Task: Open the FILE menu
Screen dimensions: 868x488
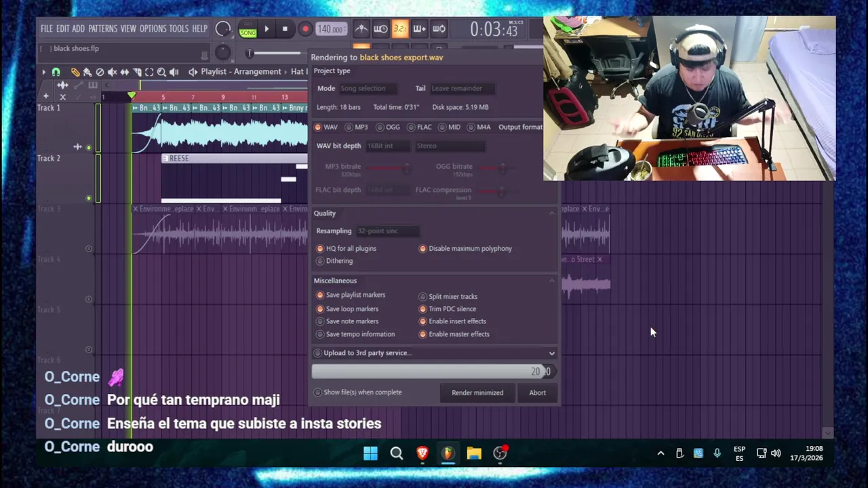Action: click(x=46, y=28)
